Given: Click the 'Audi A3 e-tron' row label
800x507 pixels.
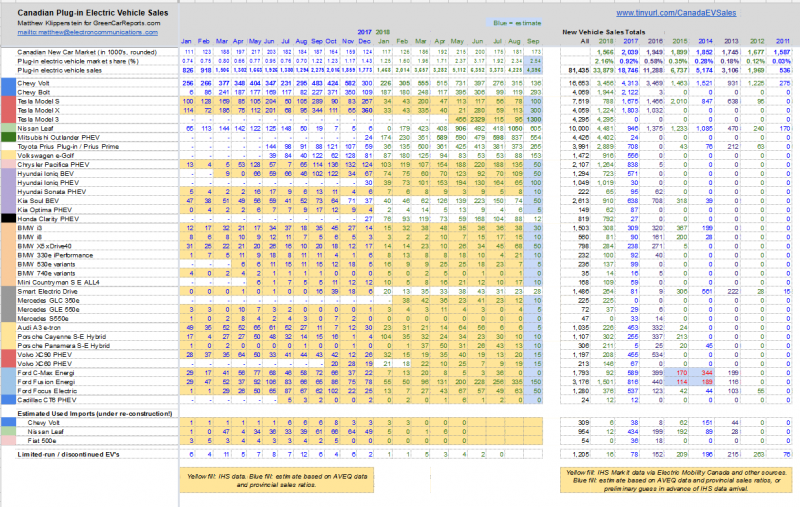Looking at the screenshot, I should (39, 328).
